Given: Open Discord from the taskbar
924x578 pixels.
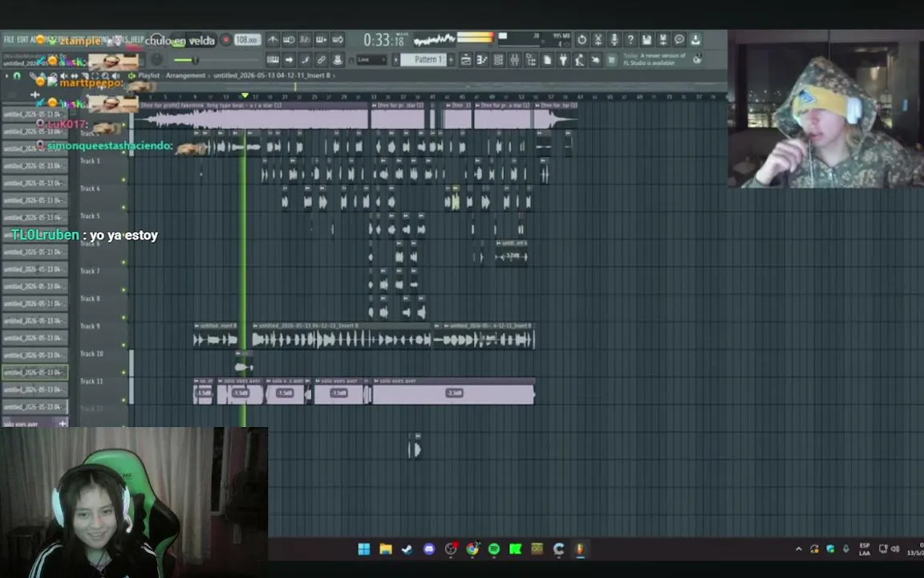Looking at the screenshot, I should tap(429, 549).
